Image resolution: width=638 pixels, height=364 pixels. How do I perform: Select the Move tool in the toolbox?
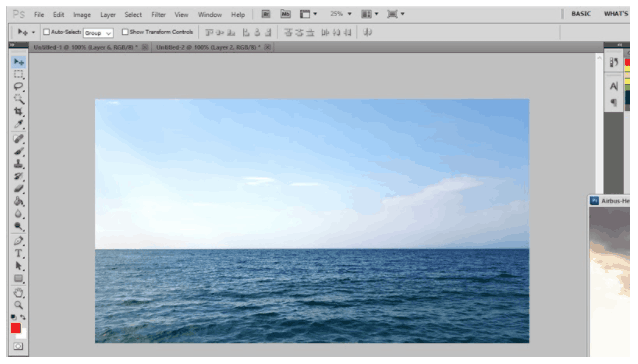coord(19,62)
